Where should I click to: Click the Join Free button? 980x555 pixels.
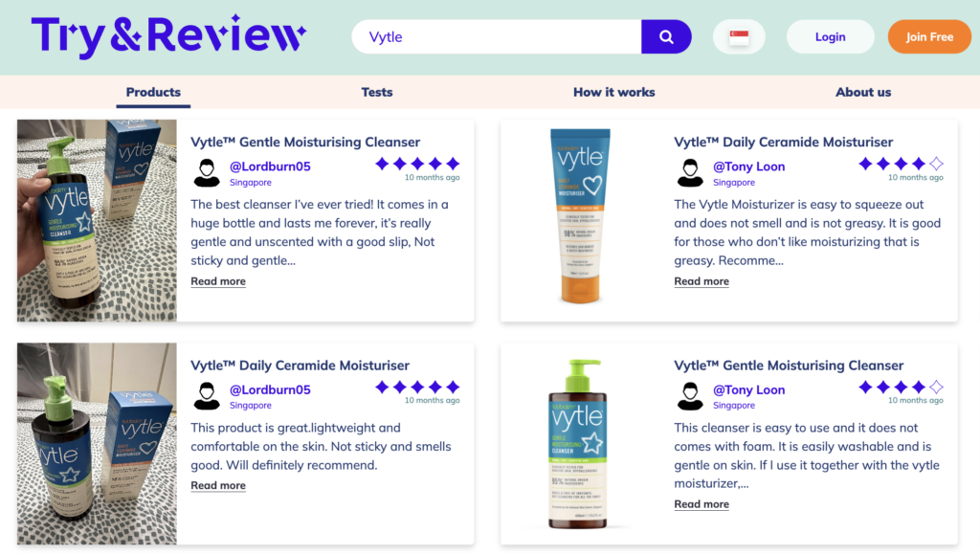coord(929,37)
